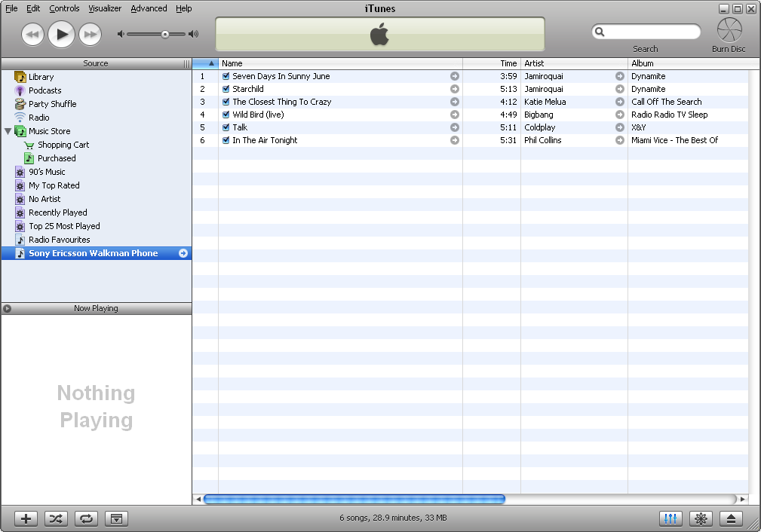The height and width of the screenshot is (532, 761).
Task: Uncheck In The Air Tonight
Action: (226, 140)
